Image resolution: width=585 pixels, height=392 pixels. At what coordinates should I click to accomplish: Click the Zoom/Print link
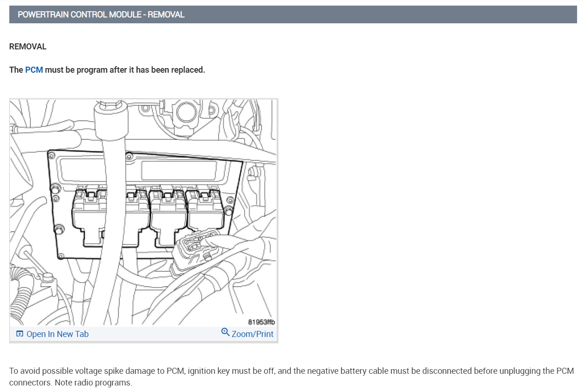(x=253, y=334)
